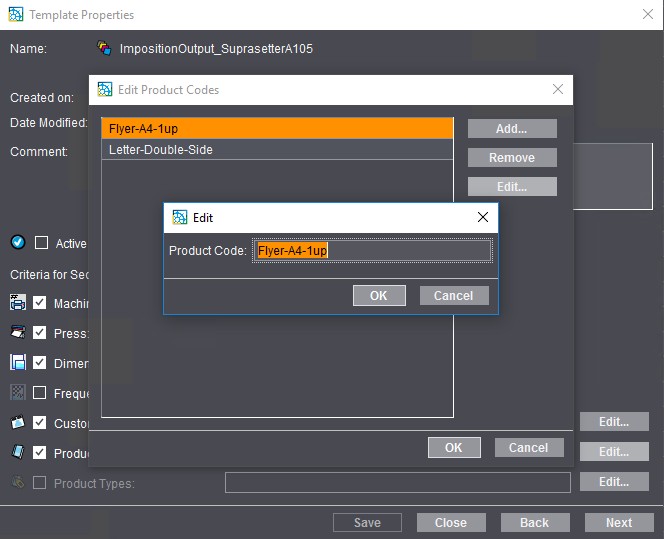Uncheck the Machine criterion checkbox
The image size is (664, 539).
[x=40, y=303]
